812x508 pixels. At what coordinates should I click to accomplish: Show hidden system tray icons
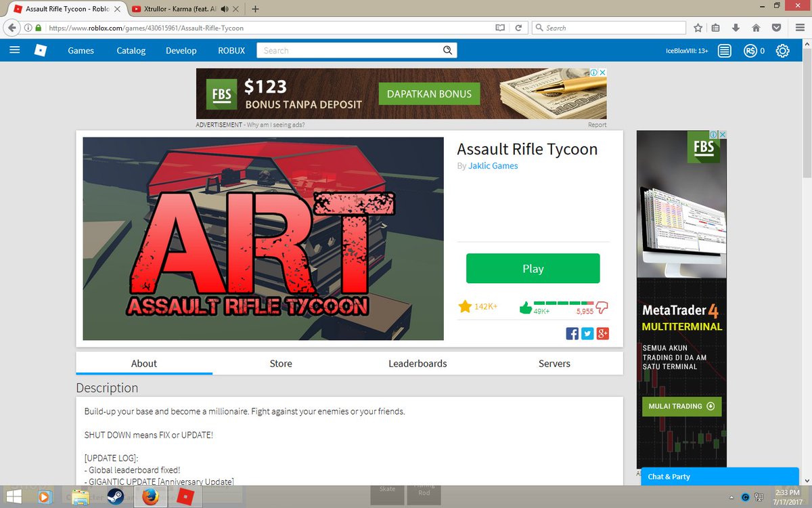731,496
